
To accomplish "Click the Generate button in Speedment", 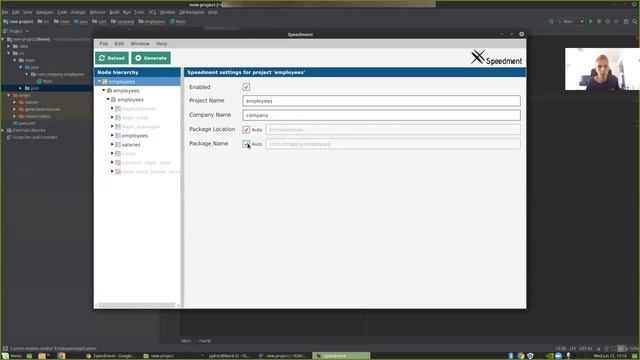I will (151, 58).
